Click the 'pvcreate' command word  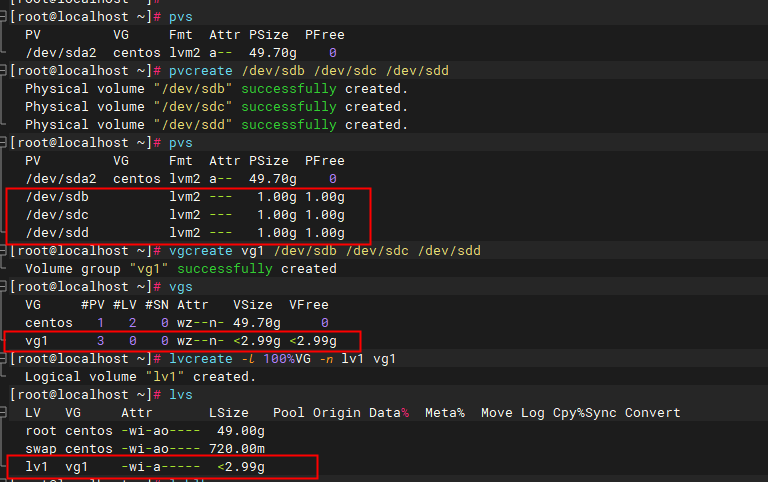201,71
